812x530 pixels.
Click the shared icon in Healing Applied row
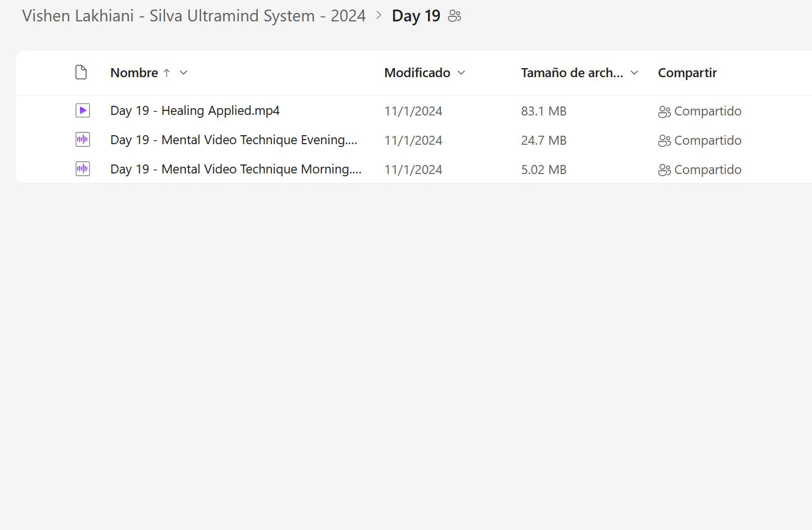[x=664, y=112]
